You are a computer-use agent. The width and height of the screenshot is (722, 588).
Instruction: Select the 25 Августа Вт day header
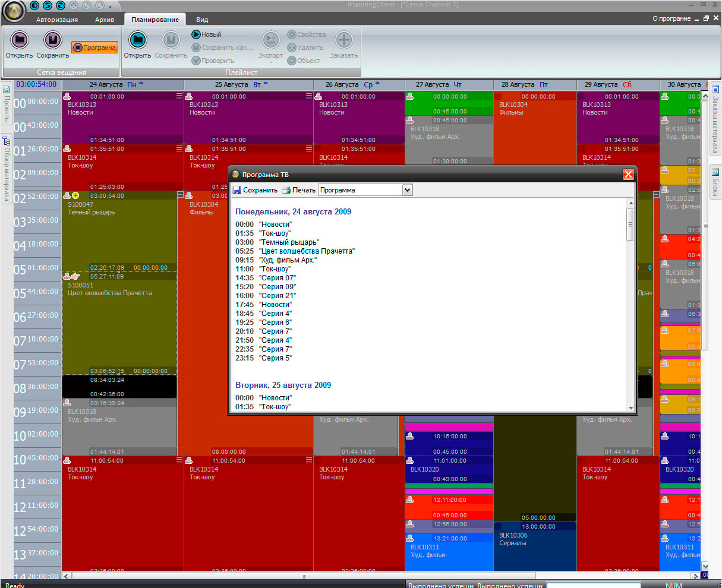click(248, 85)
